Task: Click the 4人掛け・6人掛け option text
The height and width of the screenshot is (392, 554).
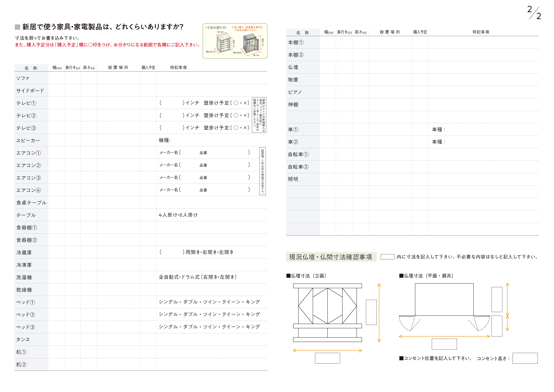Action: tap(178, 215)
